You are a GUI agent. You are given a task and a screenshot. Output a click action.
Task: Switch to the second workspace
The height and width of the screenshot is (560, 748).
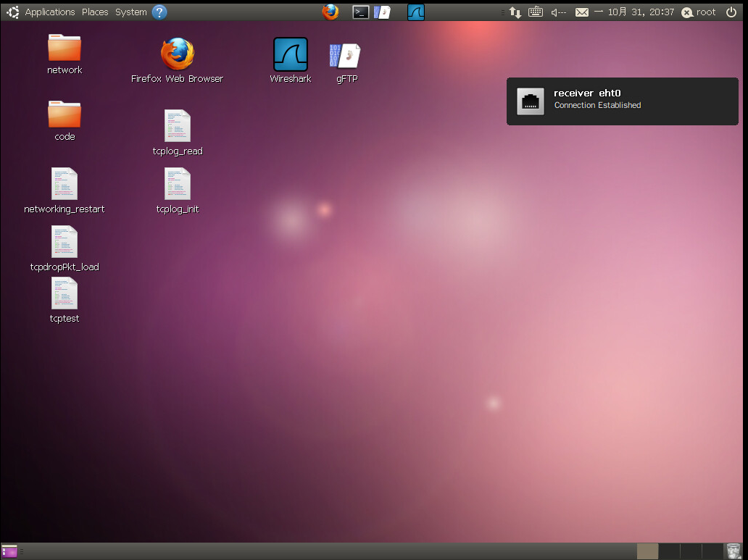point(669,551)
